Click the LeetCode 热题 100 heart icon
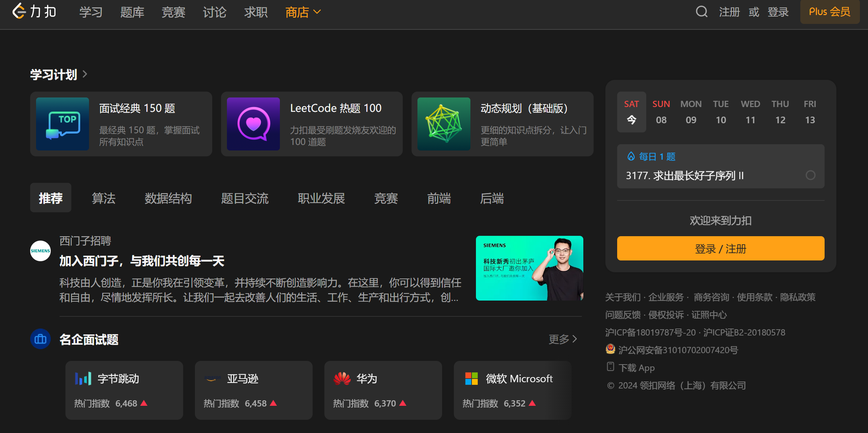 click(x=253, y=124)
